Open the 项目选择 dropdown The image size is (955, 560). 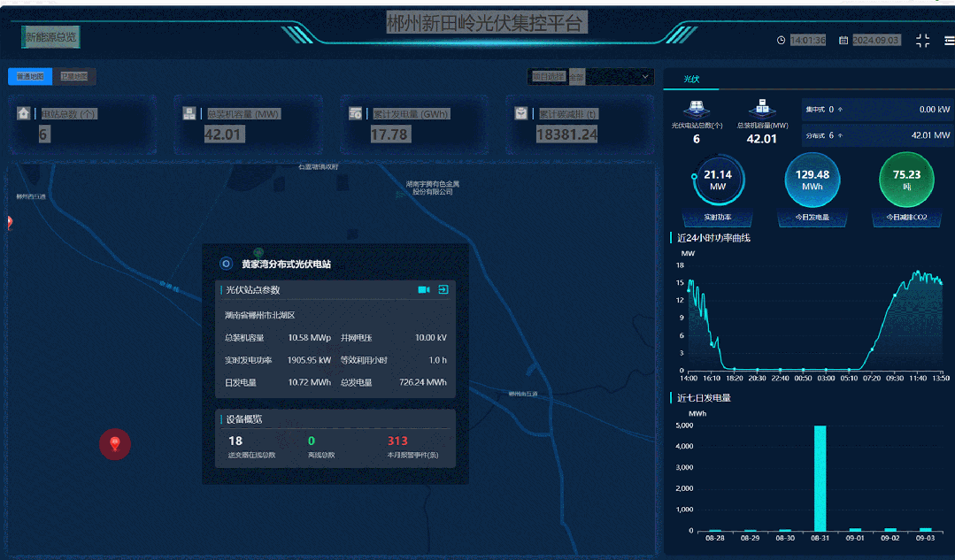click(x=611, y=77)
